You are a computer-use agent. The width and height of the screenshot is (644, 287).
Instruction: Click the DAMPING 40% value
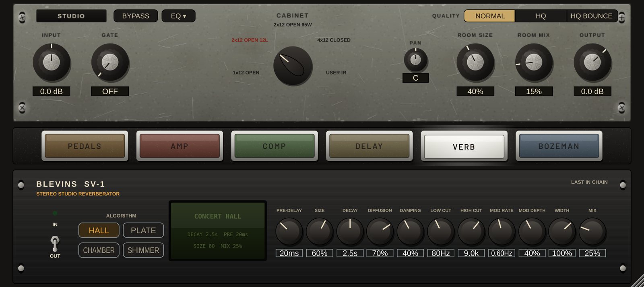(x=410, y=253)
